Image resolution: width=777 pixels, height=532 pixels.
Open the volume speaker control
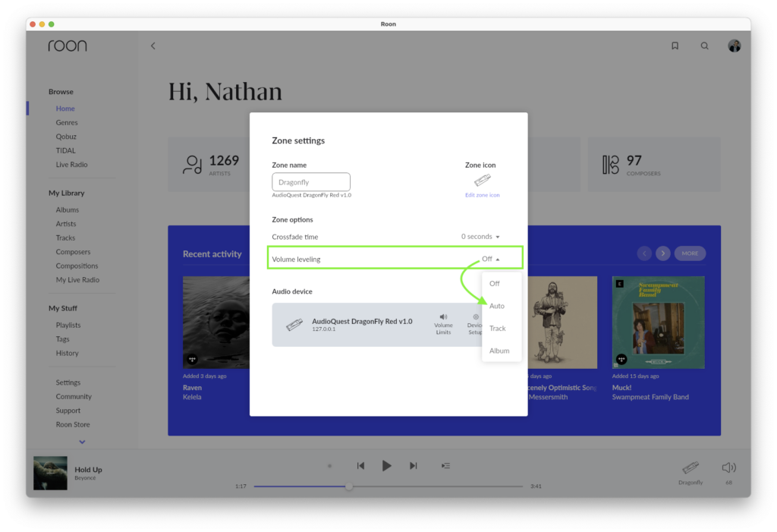pos(729,467)
